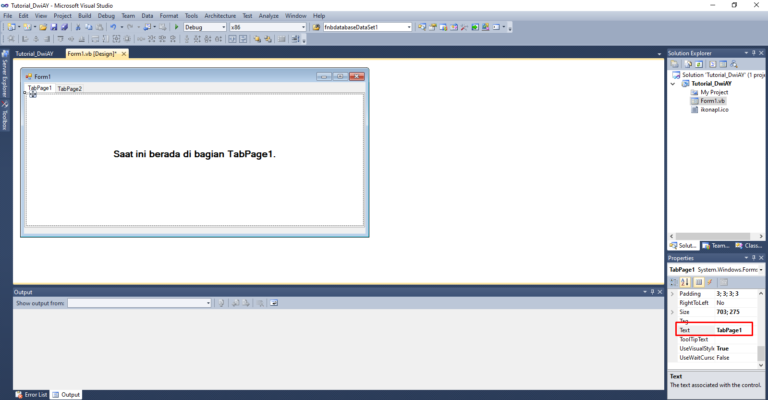Click Clear All icon in Output toolbar

click(x=260, y=303)
